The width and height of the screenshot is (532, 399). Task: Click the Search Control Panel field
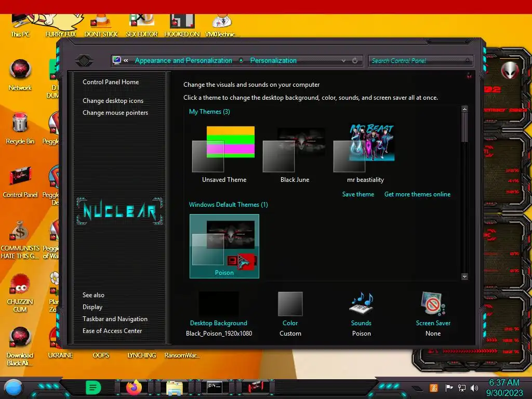(x=420, y=61)
